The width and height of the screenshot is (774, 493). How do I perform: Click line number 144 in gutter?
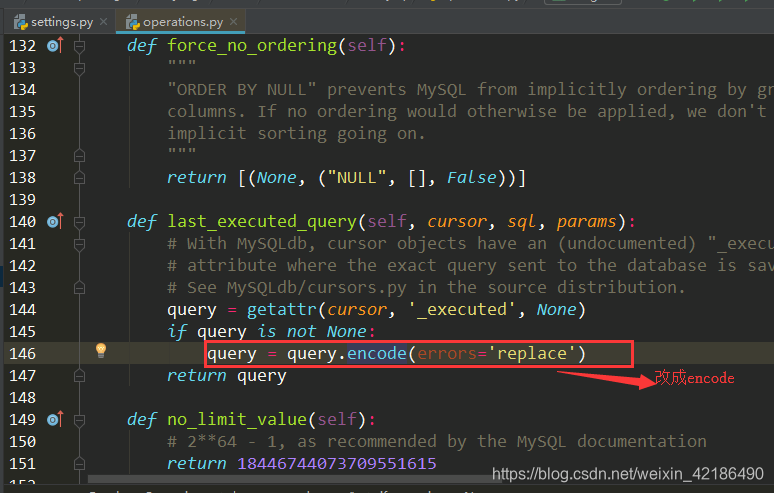pos(23,310)
